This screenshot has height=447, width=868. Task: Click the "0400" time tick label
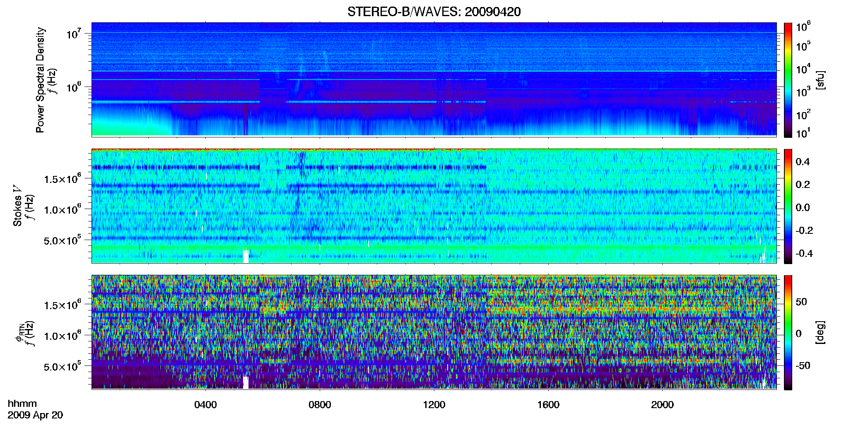205,405
